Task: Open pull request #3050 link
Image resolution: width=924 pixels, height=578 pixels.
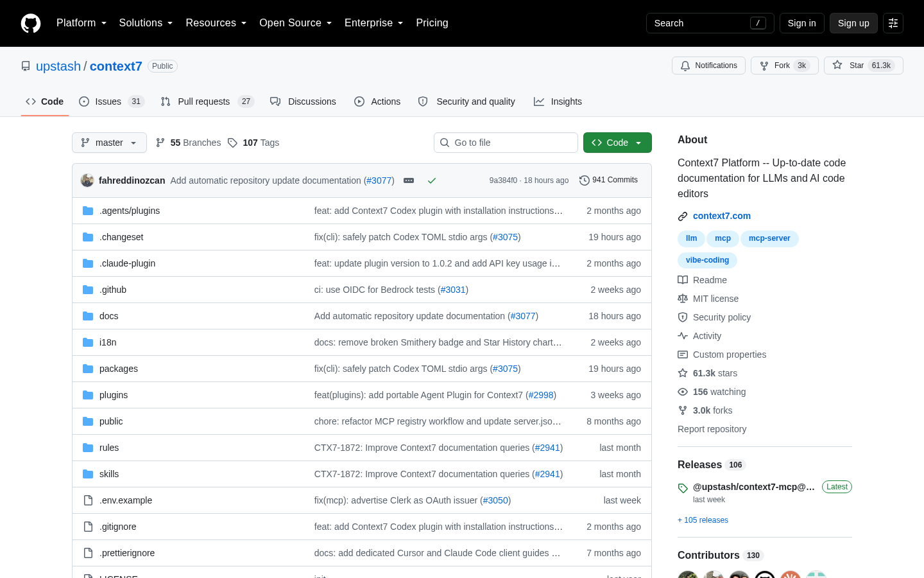Action: (495, 500)
